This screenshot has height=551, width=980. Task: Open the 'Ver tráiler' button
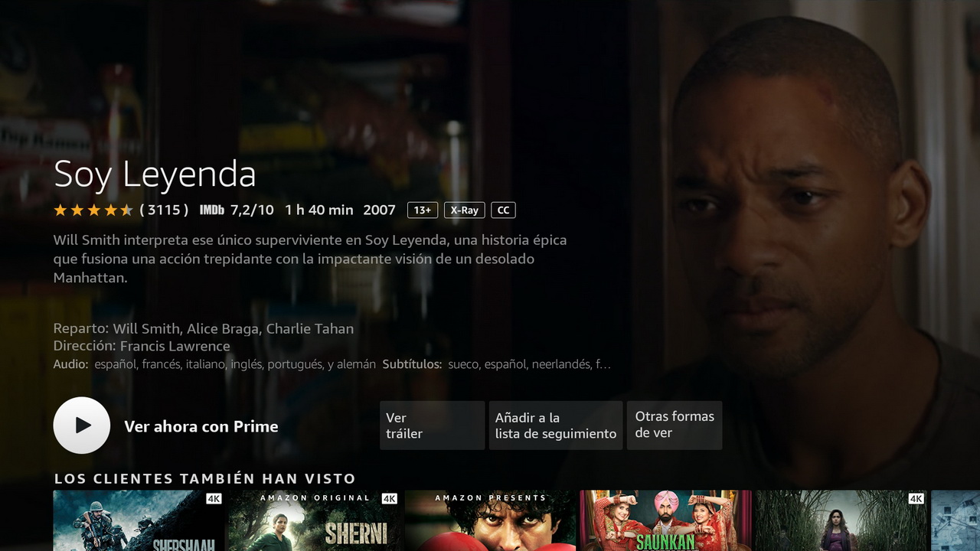pyautogui.click(x=432, y=425)
